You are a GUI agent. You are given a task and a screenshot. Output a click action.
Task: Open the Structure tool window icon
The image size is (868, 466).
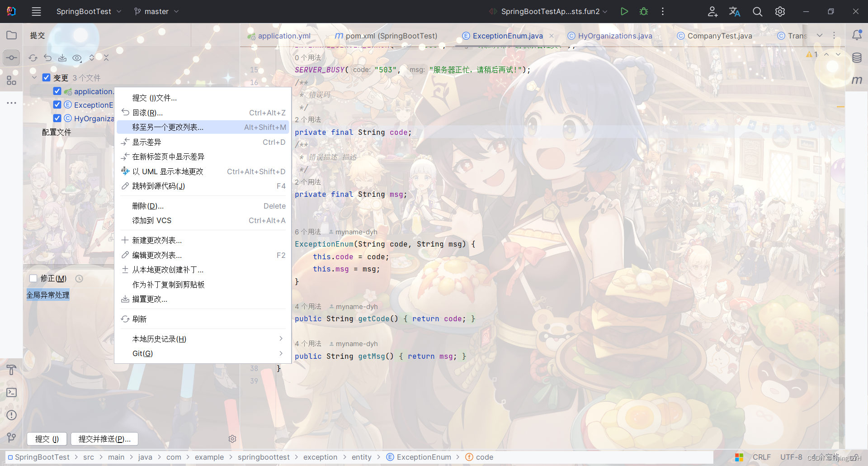[11, 81]
